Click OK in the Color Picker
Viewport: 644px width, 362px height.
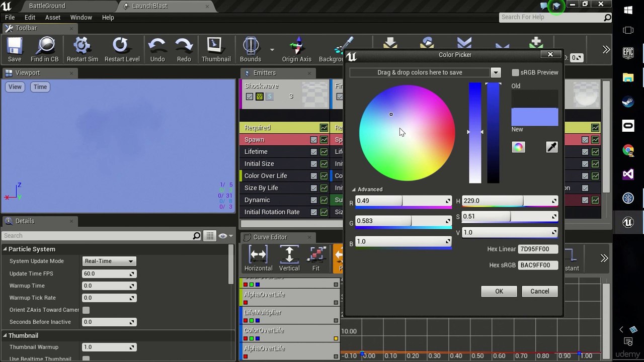[x=499, y=291]
